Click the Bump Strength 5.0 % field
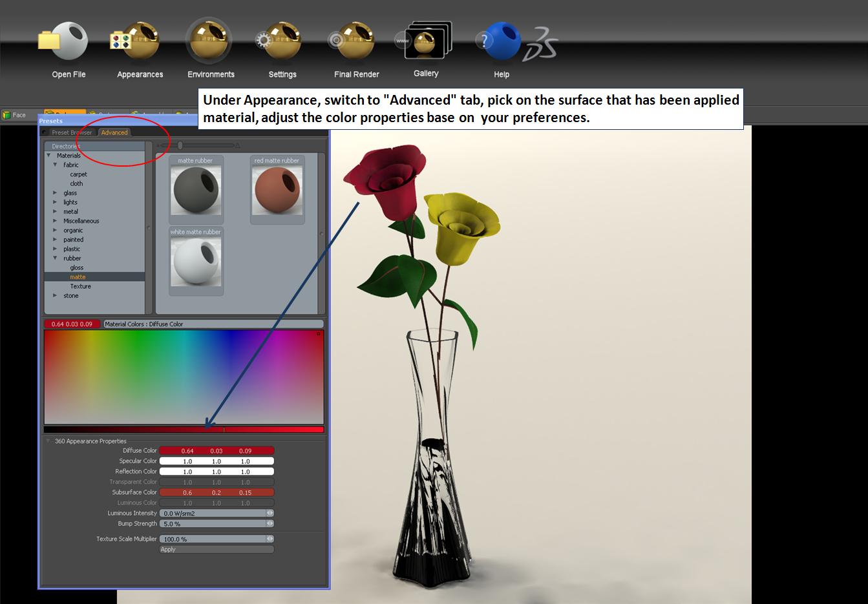The image size is (868, 604). pyautogui.click(x=213, y=523)
